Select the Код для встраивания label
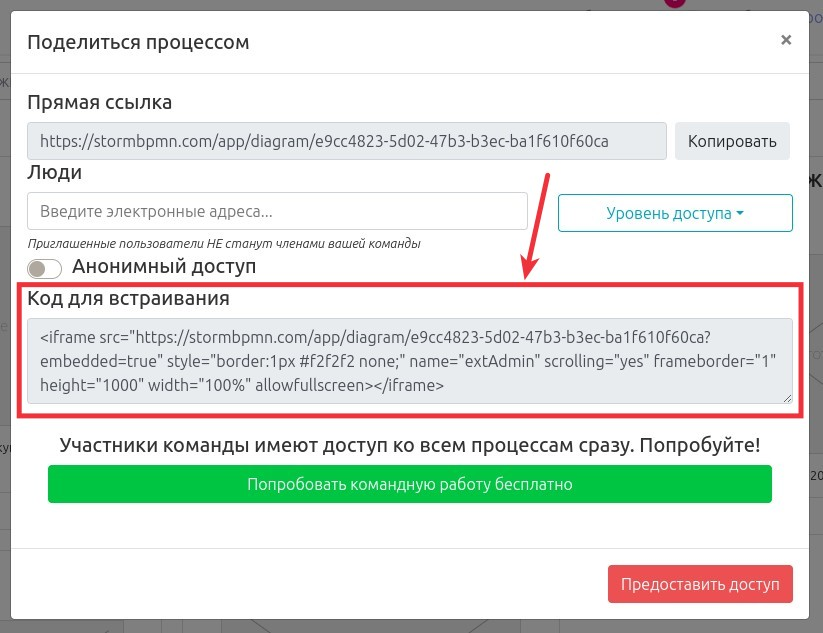 [129, 298]
